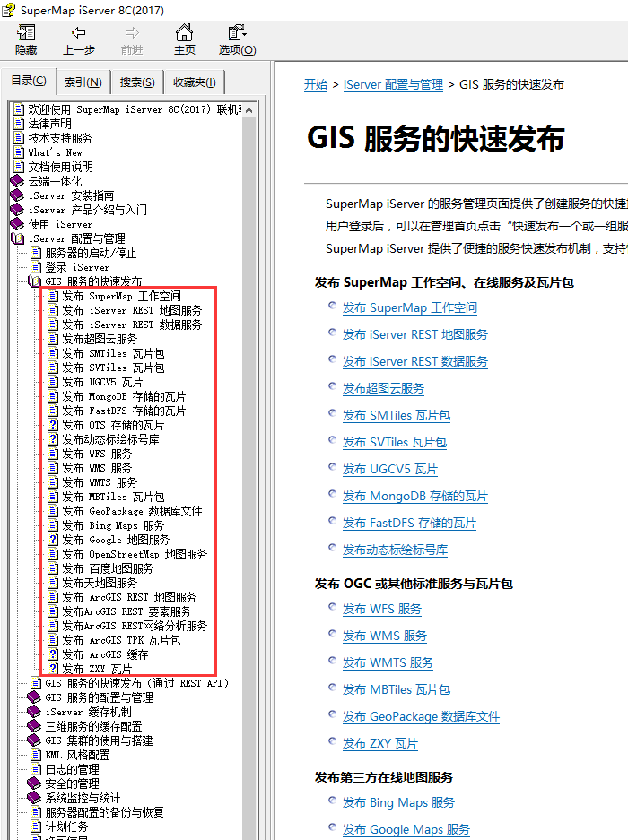Viewport: 628px width, 840px height.
Task: Select tree item 发布 WFS 服务
Action: click(x=97, y=454)
